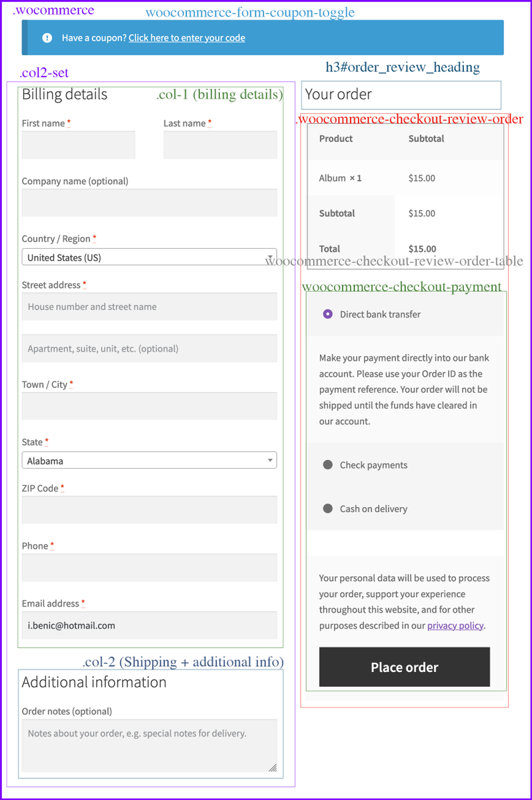The image size is (532, 800).
Task: Select the Direct bank transfer radio button
Action: click(327, 314)
